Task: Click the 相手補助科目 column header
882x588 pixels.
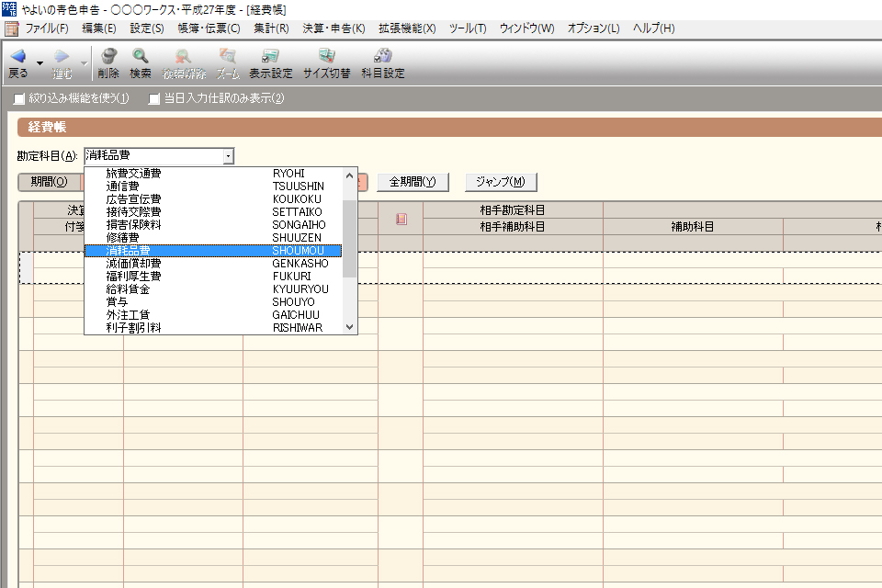Action: click(x=513, y=227)
